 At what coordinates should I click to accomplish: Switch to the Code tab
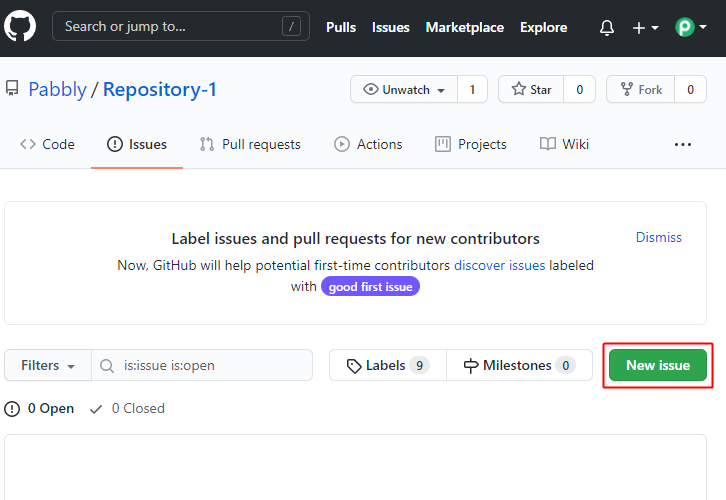click(x=47, y=144)
